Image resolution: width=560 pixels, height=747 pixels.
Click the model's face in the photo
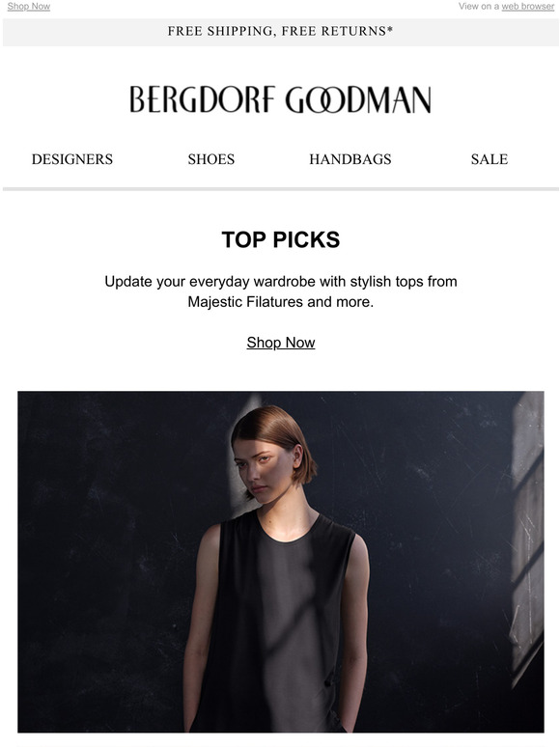click(x=262, y=472)
